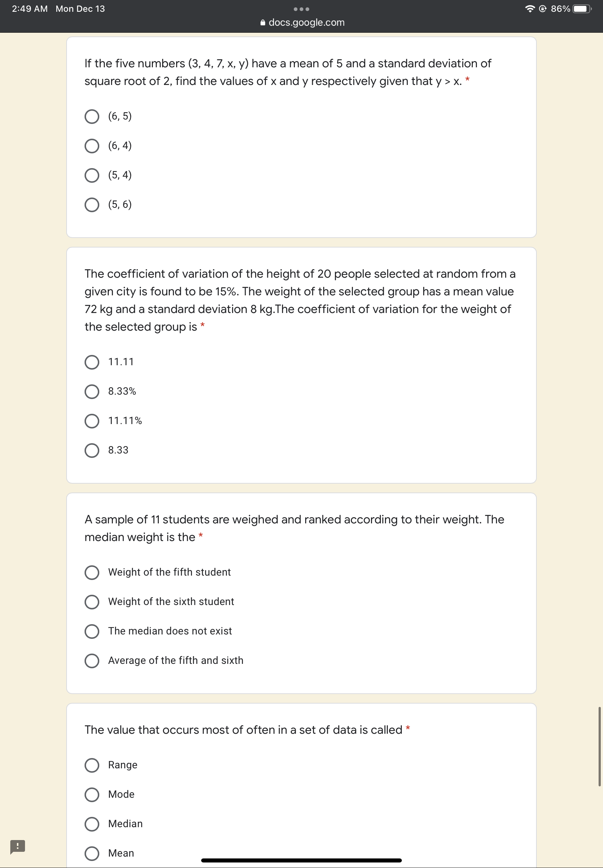This screenshot has width=603, height=868.
Task: Select 'Average of the fifth and sixth'
Action: pyautogui.click(x=92, y=661)
